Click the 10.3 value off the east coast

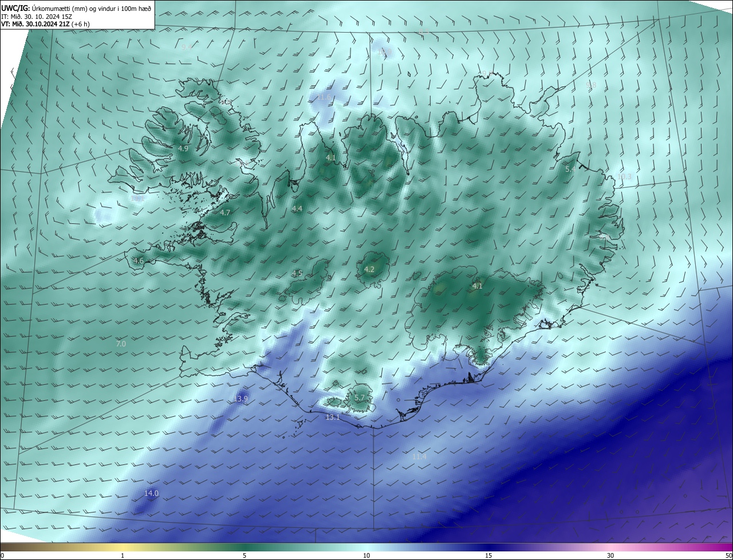pos(625,177)
